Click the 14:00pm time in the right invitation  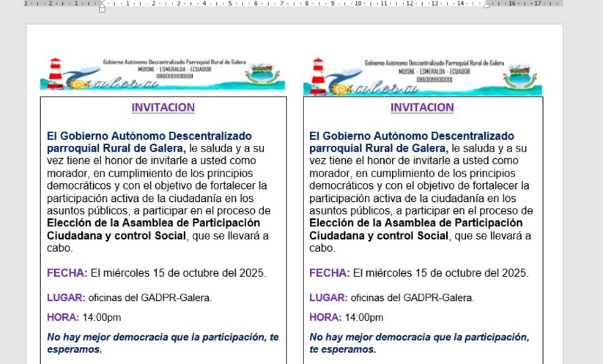[x=365, y=317]
